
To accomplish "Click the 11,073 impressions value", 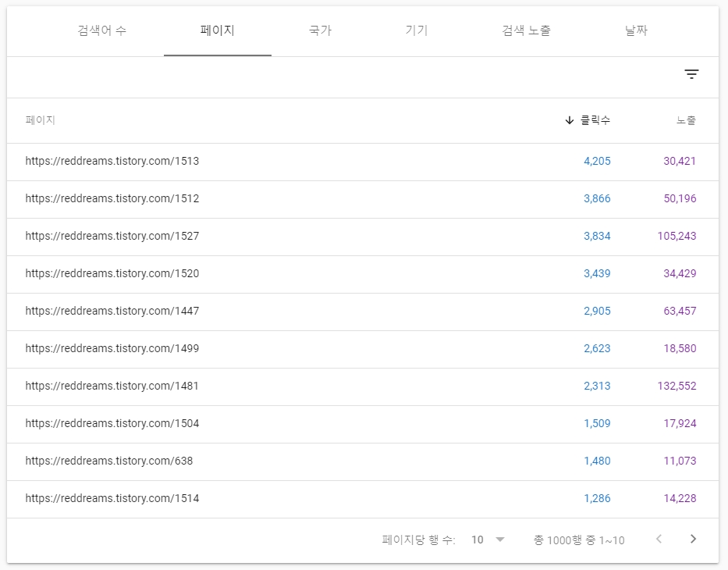I will point(680,461).
